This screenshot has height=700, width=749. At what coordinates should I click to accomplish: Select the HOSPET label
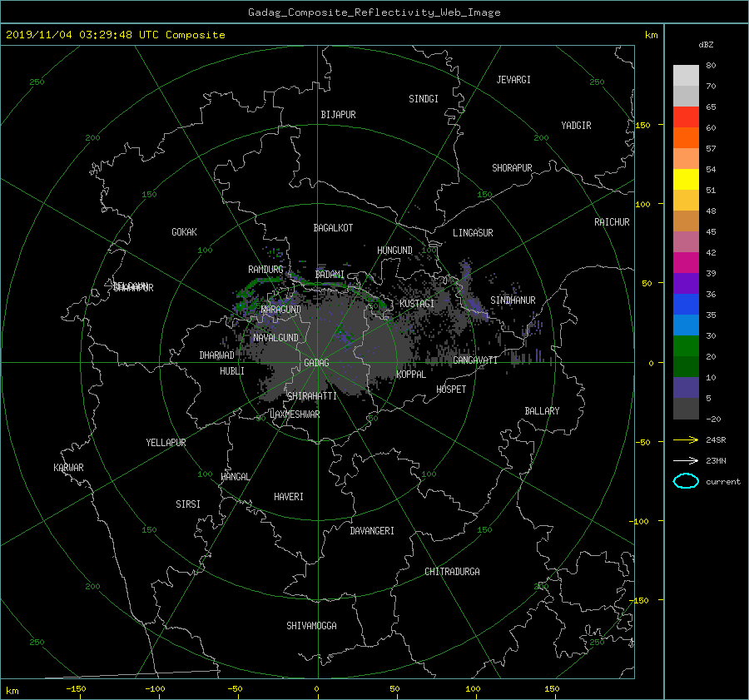pyautogui.click(x=451, y=390)
